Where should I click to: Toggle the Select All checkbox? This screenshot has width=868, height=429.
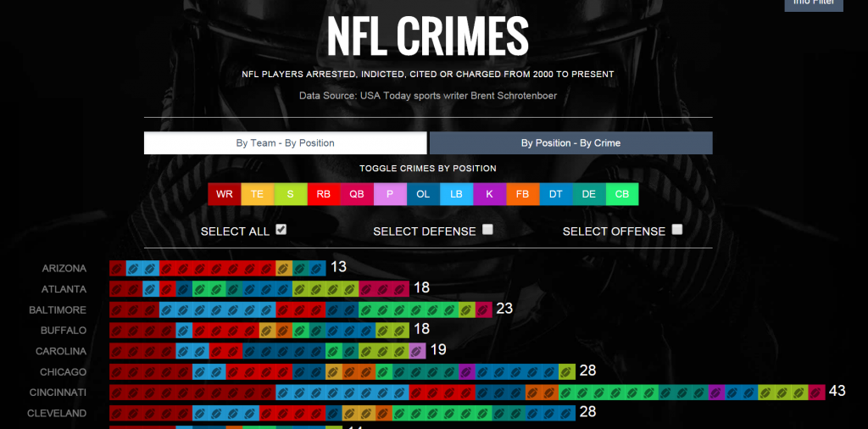pos(281,230)
